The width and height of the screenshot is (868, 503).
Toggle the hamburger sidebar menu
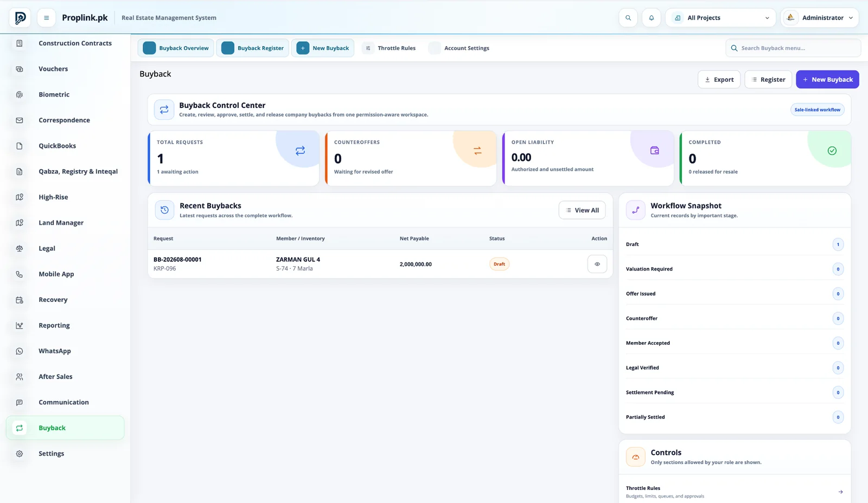47,18
